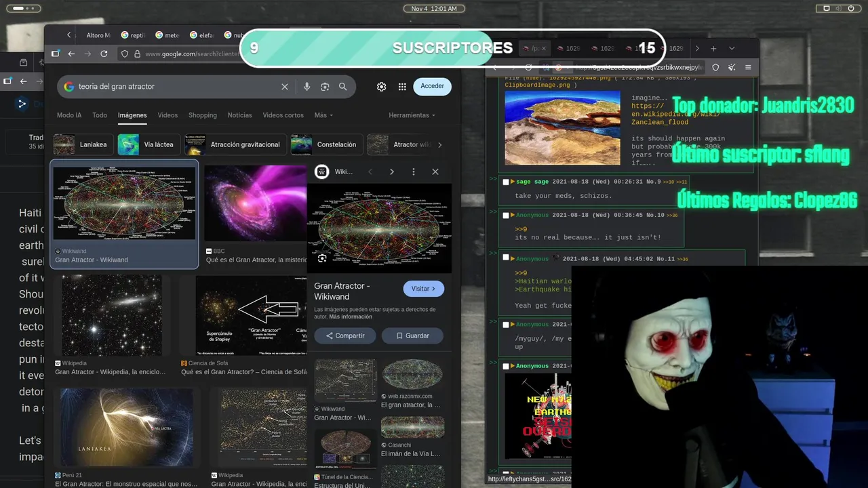Open system volume indicator in top bar
Image resolution: width=868 pixels, height=488 pixels.
(840, 9)
